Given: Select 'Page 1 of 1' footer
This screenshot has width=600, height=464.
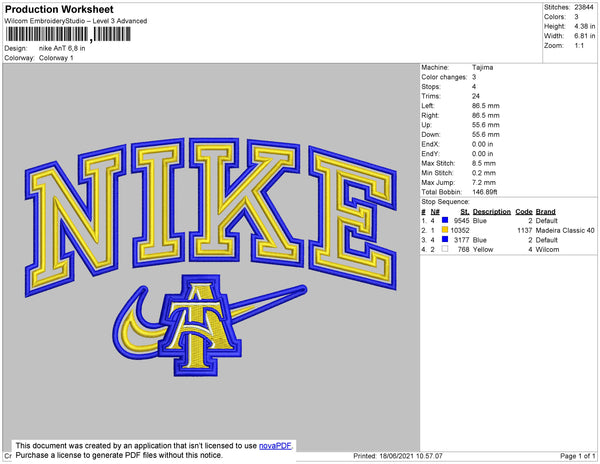Looking at the screenshot, I should pos(577,456).
